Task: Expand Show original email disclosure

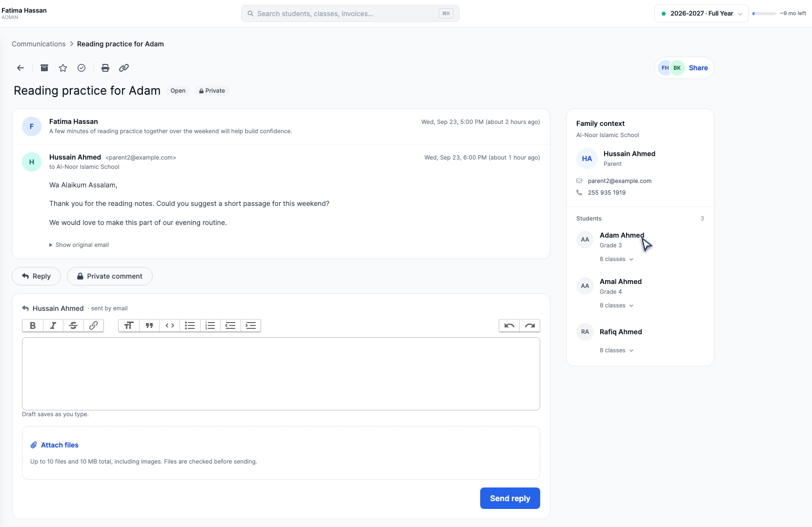Action: pos(79,245)
